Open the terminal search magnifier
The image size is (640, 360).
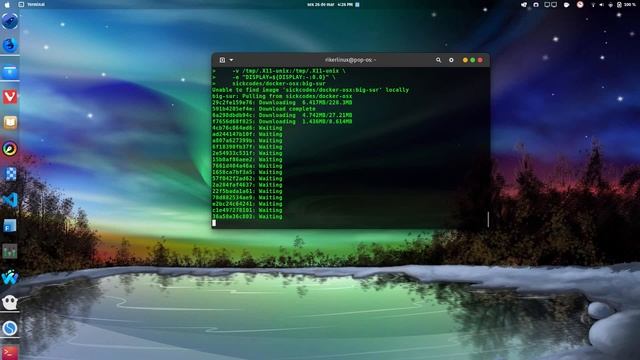click(438, 60)
